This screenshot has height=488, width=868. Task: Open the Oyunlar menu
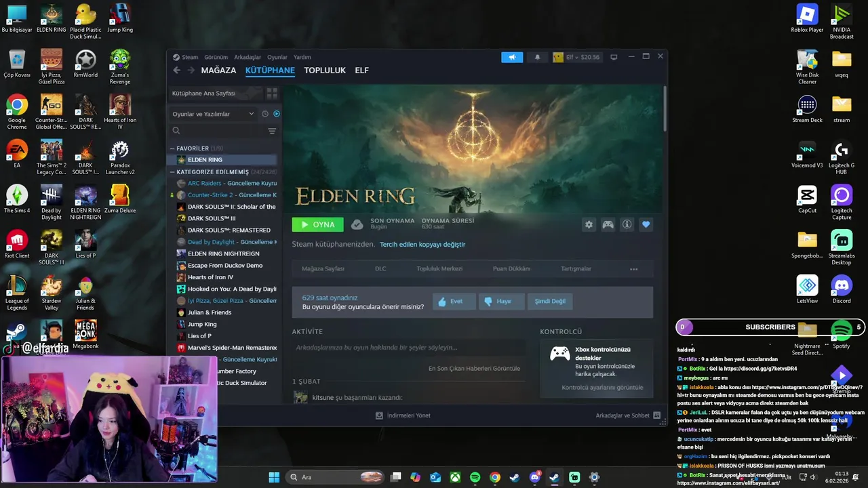point(277,58)
